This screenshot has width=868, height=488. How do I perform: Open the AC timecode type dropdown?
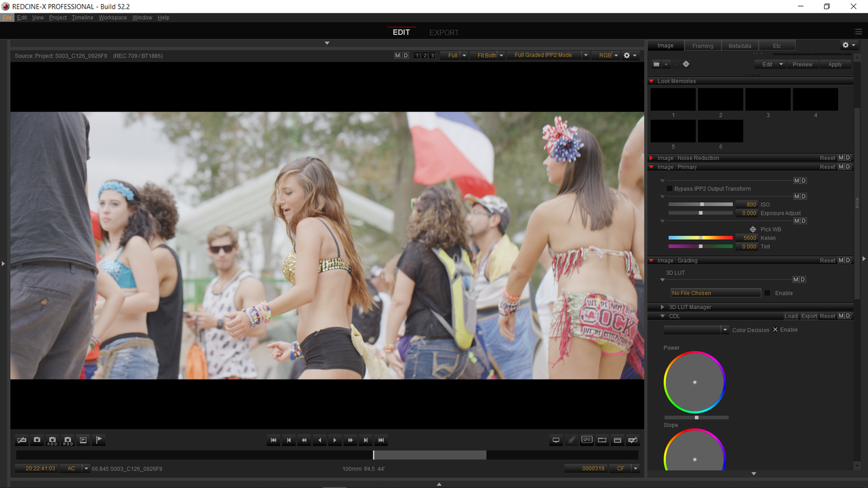75,468
